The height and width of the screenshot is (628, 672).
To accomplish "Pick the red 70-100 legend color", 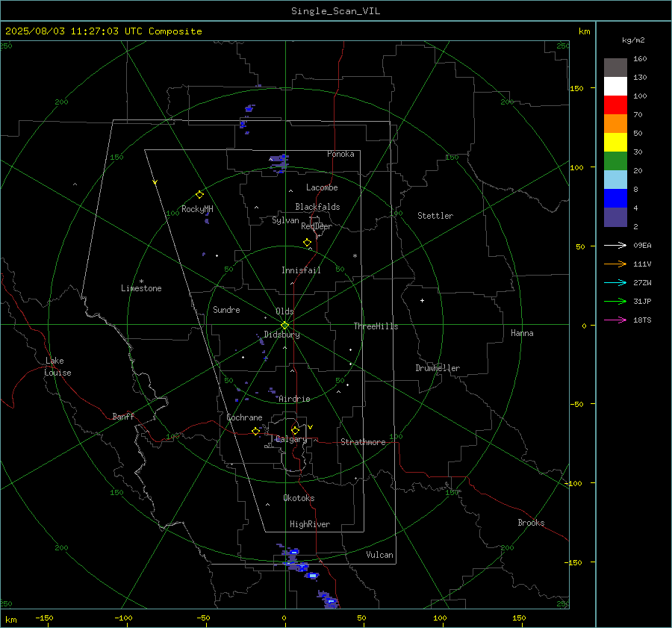I will coord(615,105).
